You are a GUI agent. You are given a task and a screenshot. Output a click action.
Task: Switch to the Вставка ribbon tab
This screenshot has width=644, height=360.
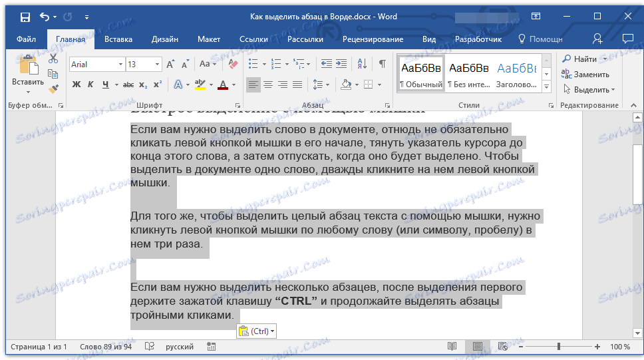point(118,39)
